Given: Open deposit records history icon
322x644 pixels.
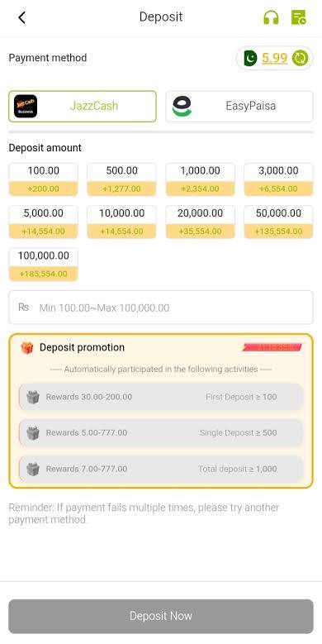Looking at the screenshot, I should (x=298, y=17).
